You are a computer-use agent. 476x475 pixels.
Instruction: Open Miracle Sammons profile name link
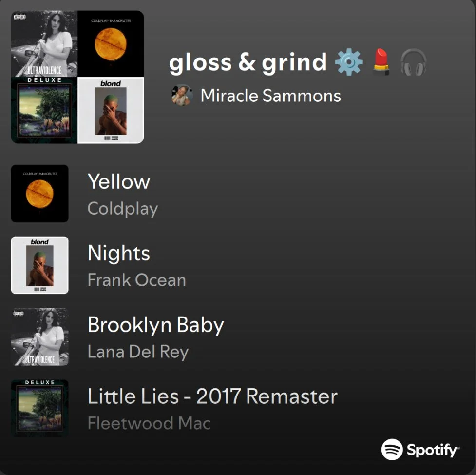pos(271,96)
